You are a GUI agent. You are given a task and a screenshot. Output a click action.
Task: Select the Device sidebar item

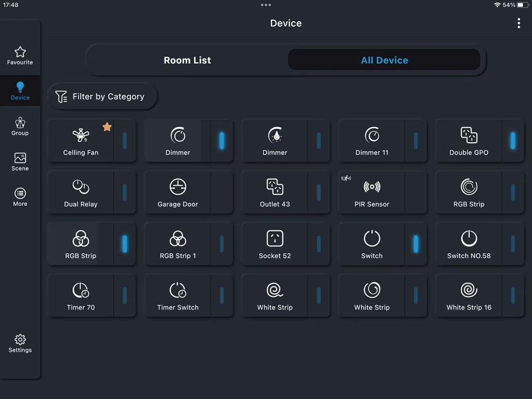click(x=20, y=91)
